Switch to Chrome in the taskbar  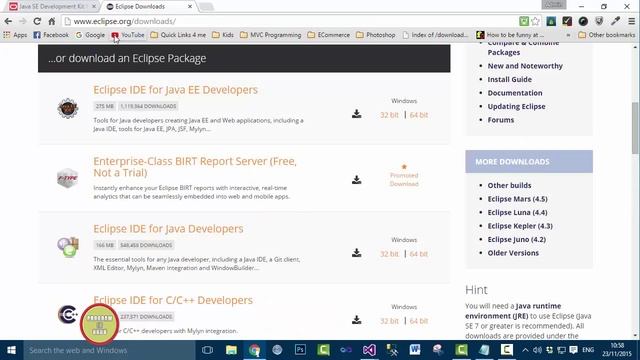click(x=254, y=350)
